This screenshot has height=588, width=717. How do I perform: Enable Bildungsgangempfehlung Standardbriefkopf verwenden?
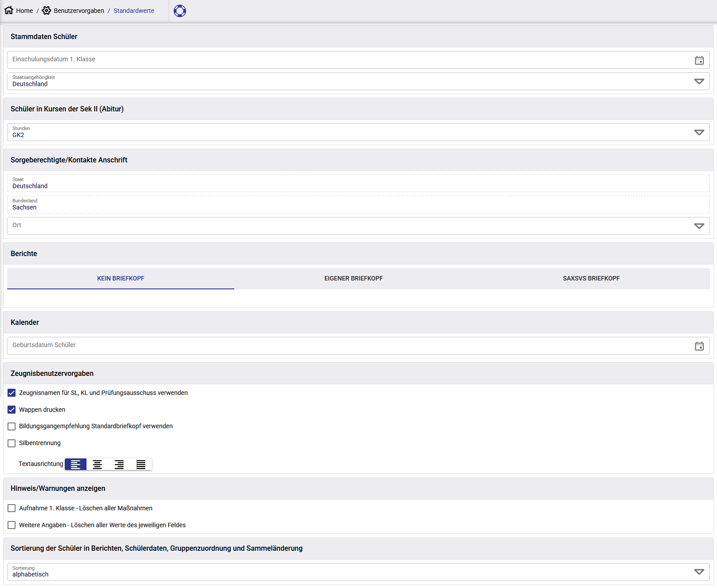coord(12,426)
